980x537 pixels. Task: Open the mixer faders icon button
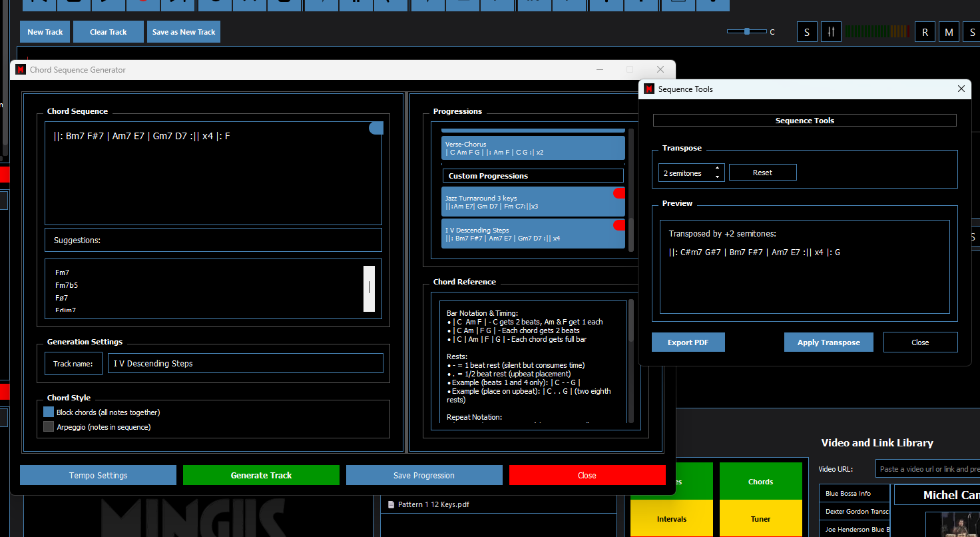(x=831, y=32)
